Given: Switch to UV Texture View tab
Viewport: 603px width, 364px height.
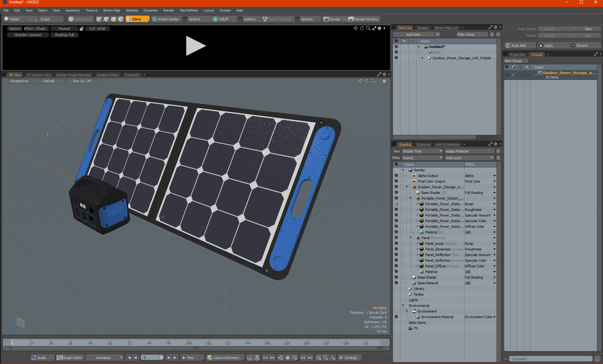Looking at the screenshot, I should click(38, 75).
